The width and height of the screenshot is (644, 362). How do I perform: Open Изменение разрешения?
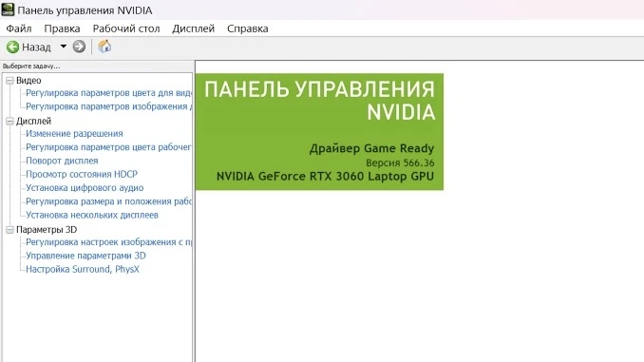pos(74,134)
